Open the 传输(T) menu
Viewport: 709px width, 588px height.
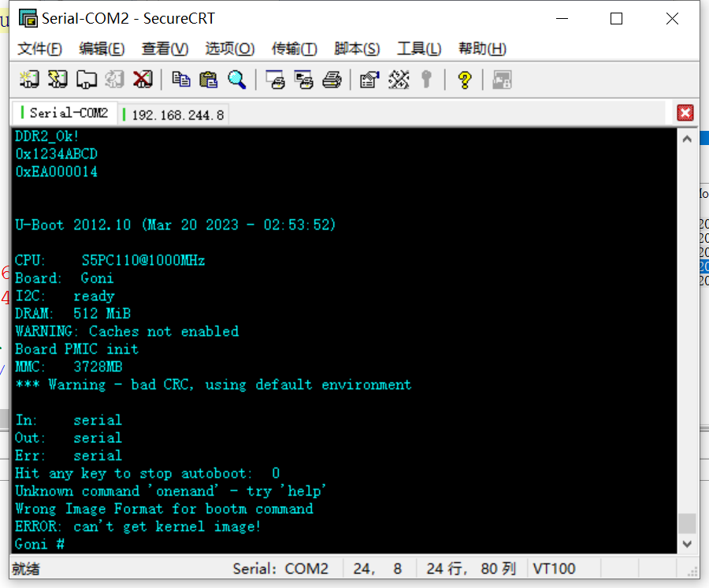pos(295,48)
